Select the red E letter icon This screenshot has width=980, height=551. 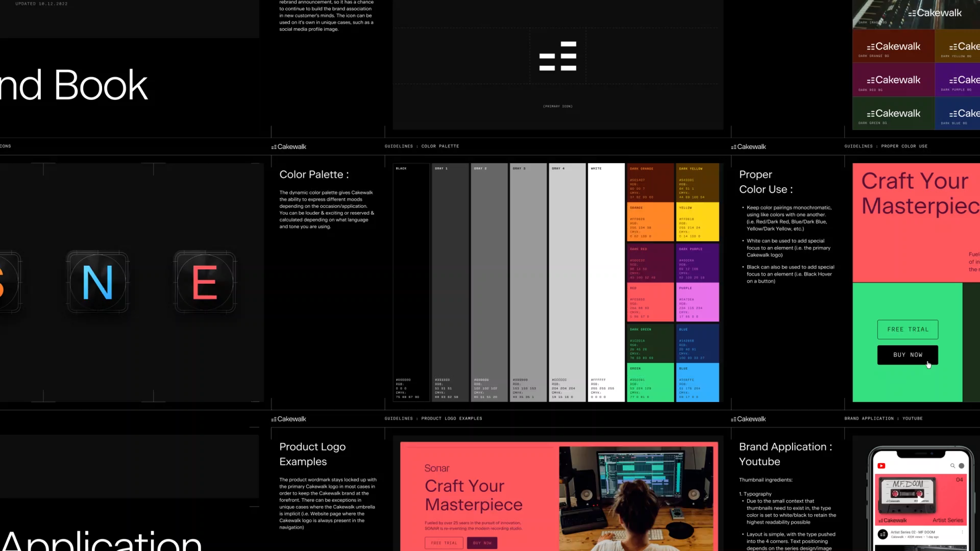point(205,282)
